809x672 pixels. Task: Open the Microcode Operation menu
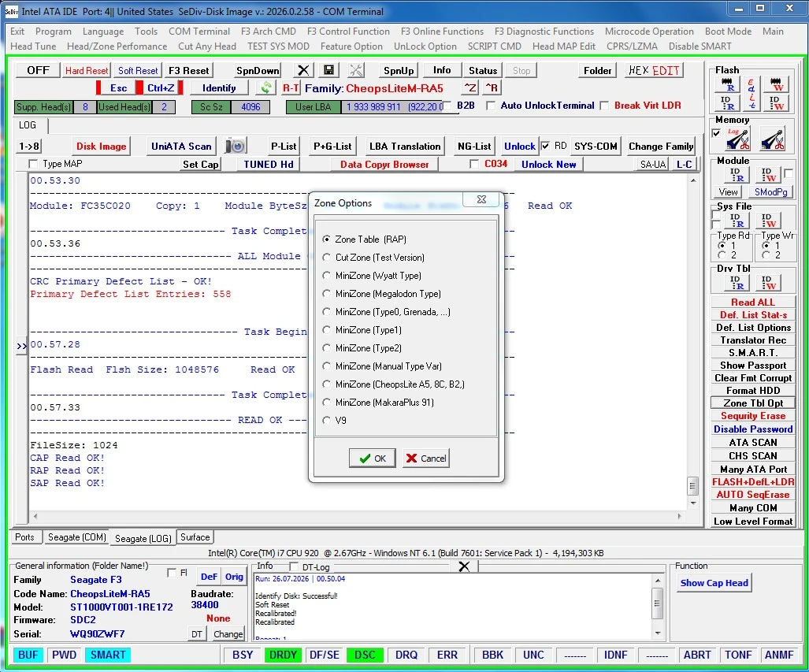click(x=649, y=32)
